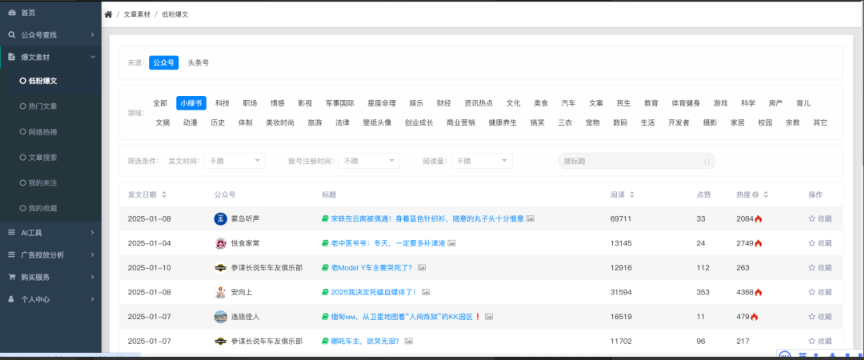Select the 美妆时尚 category tab

pyautogui.click(x=280, y=123)
